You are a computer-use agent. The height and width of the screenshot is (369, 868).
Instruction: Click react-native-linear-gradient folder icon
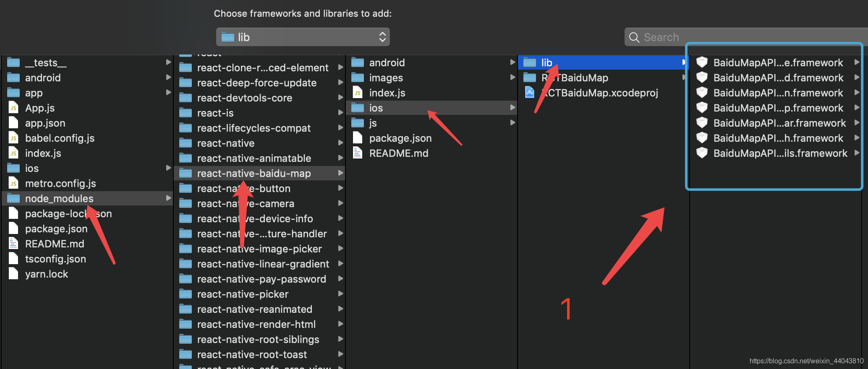[x=186, y=264]
